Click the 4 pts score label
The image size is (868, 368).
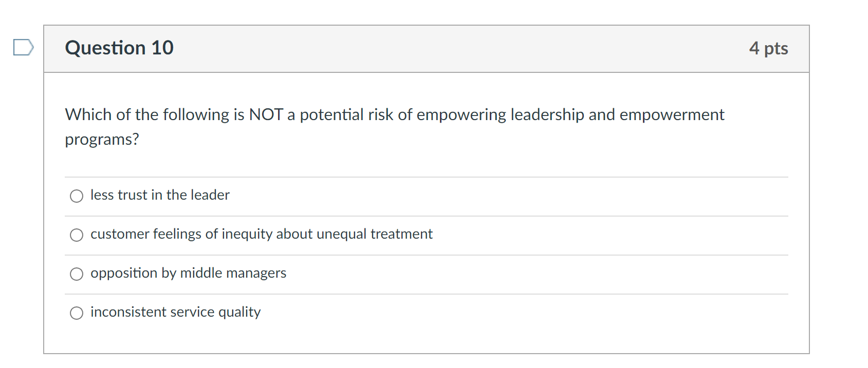(x=768, y=48)
